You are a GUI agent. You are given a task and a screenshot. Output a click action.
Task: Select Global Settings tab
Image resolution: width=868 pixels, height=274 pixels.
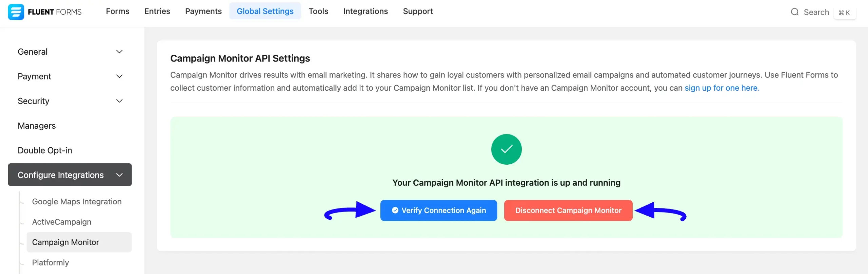pos(265,11)
